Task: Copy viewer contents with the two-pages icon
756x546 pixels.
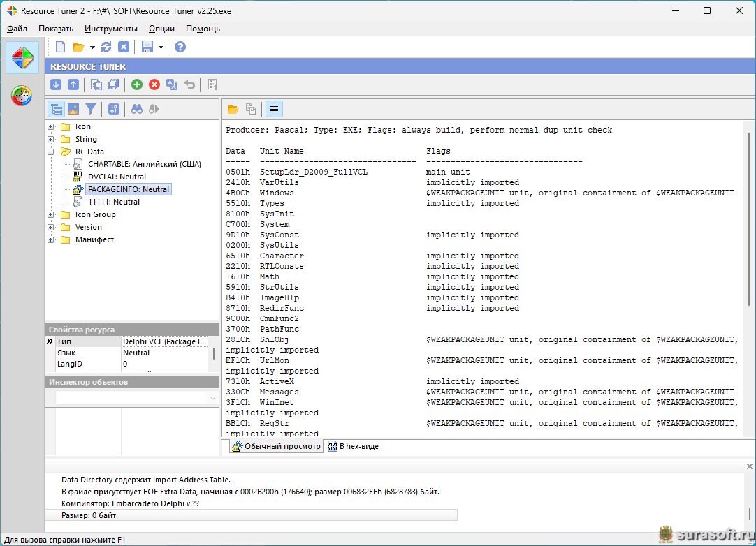Action: [251, 109]
